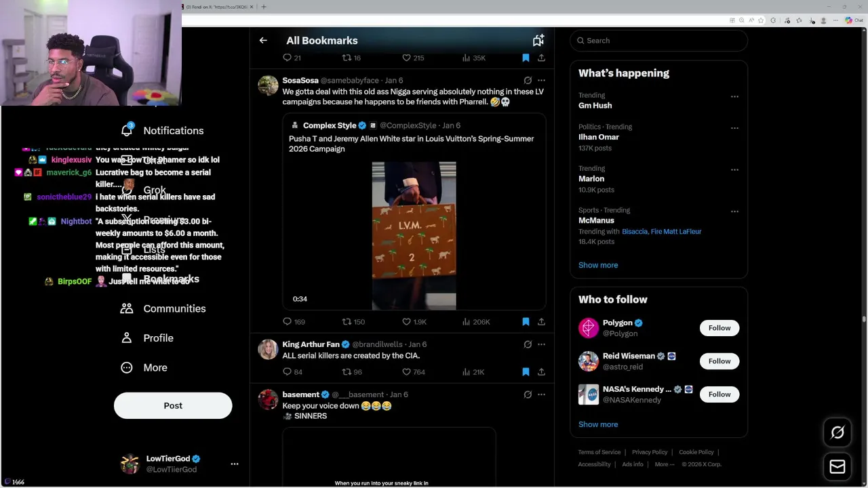868x488 pixels.
Task: View analytics showing 21K views
Action: click(x=473, y=372)
